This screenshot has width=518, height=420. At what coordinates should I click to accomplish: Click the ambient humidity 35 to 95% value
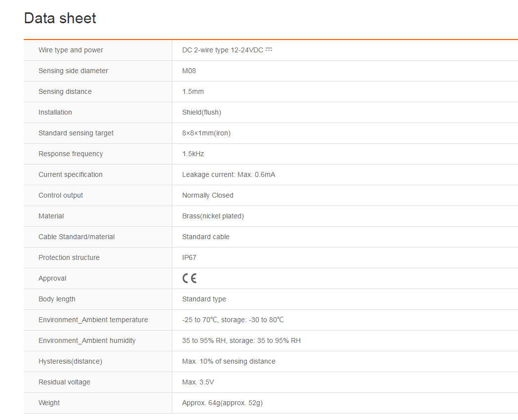click(x=241, y=340)
